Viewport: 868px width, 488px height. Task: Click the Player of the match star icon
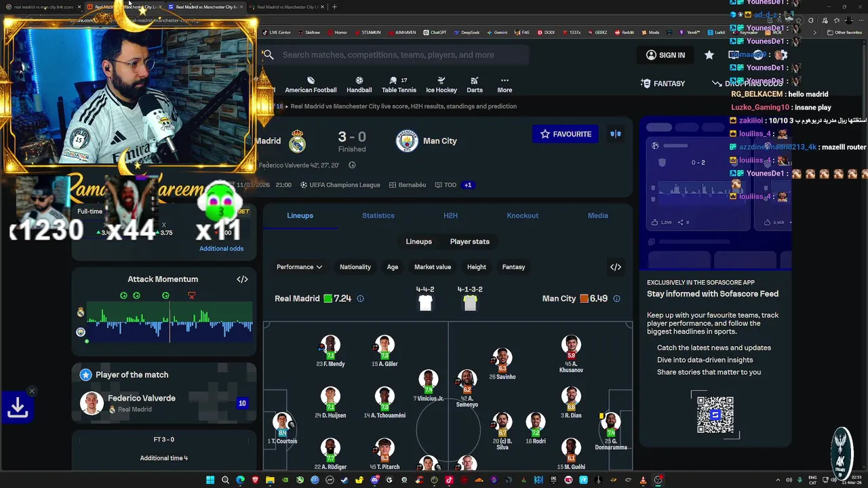pos(85,375)
